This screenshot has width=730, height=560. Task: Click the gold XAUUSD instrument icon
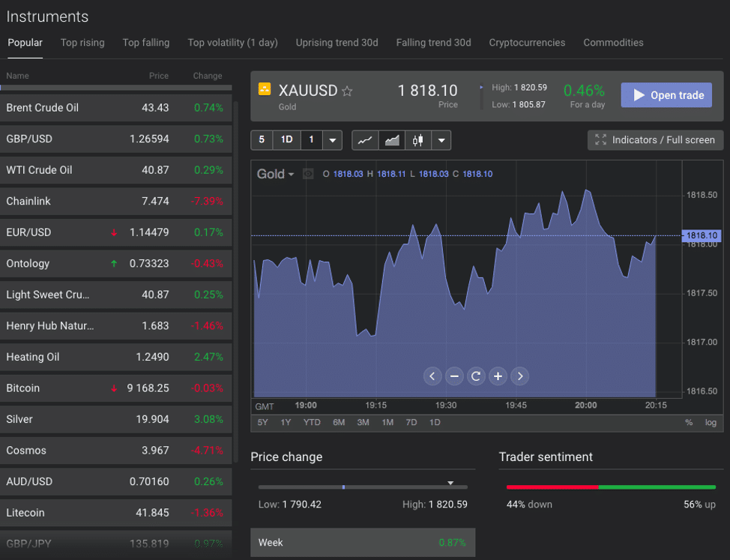265,89
